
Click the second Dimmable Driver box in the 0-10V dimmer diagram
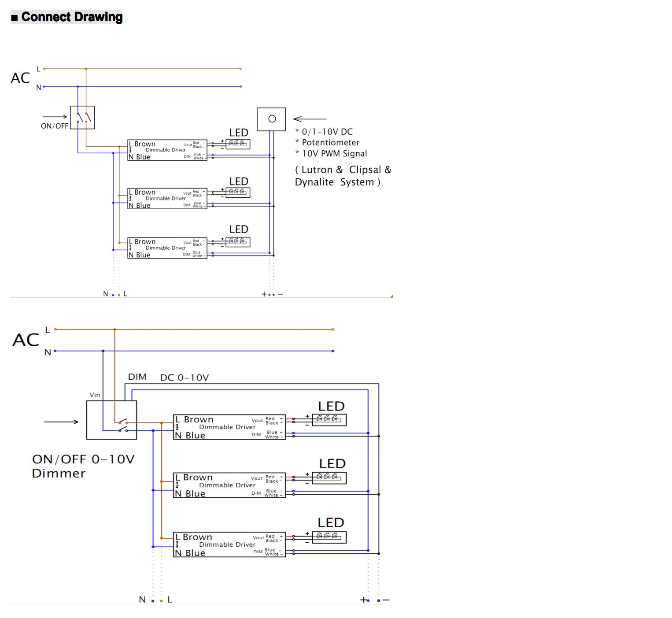(229, 485)
